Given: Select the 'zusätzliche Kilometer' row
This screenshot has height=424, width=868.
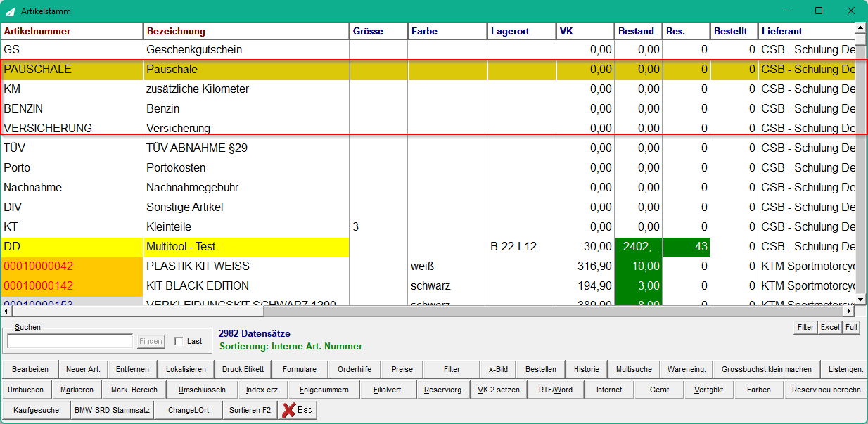Looking at the screenshot, I should click(x=428, y=89).
